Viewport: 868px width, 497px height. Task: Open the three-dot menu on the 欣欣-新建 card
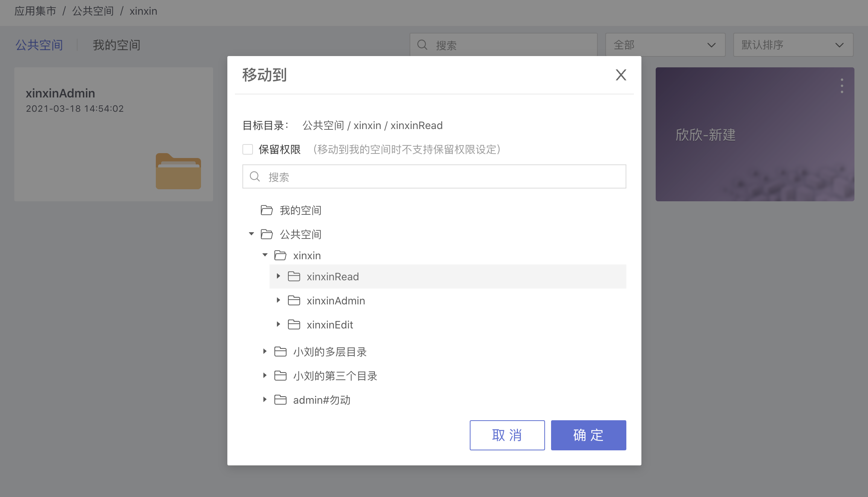(x=842, y=86)
